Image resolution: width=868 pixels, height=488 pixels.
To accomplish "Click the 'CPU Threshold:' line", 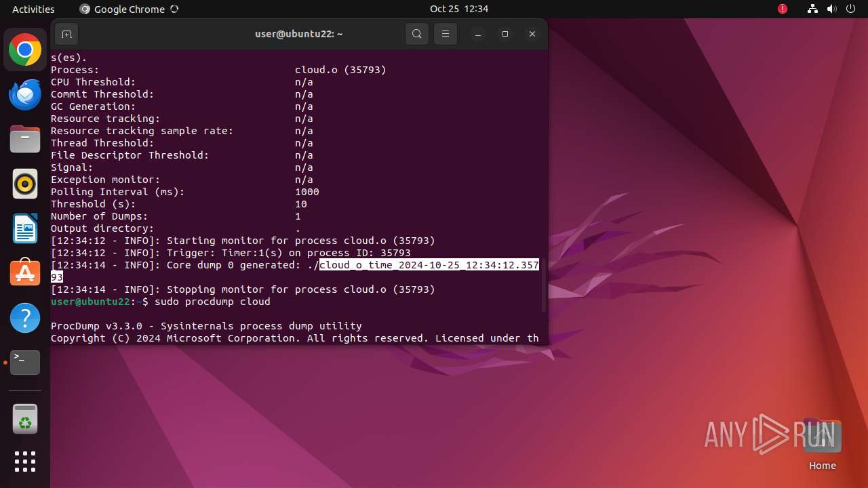I will pos(182,82).
